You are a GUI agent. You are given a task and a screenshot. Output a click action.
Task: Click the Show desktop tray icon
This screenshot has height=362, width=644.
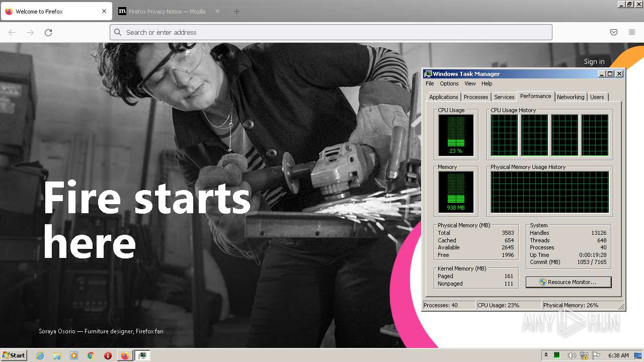click(638, 355)
